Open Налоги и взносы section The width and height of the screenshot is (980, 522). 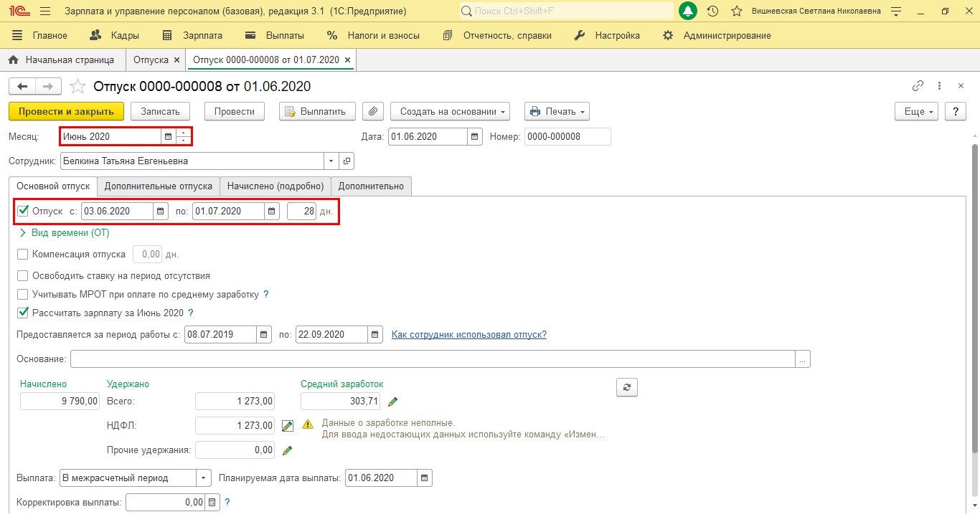[x=373, y=35]
